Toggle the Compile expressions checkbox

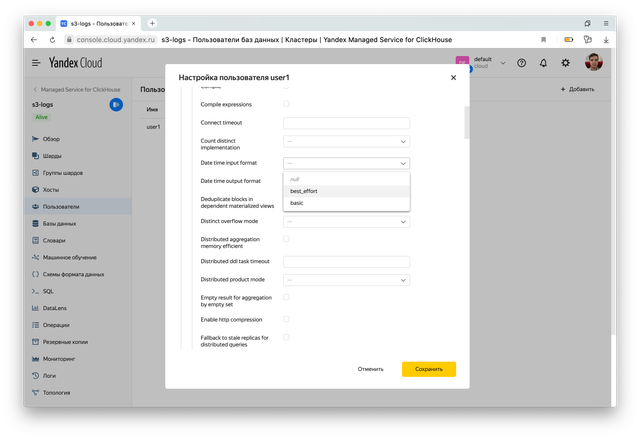point(287,104)
